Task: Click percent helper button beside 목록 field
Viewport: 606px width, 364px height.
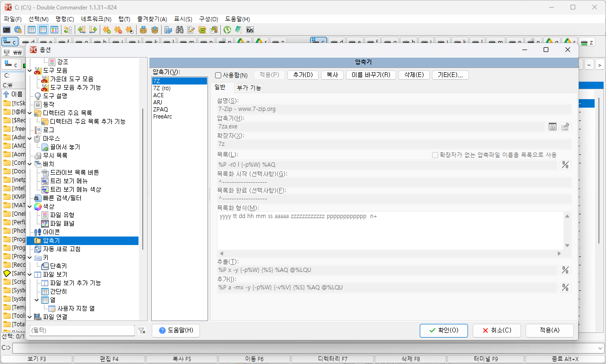Action: 565,165
